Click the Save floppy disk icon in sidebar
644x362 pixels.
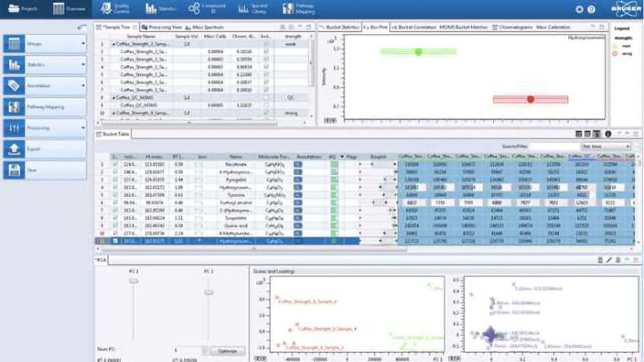point(14,170)
